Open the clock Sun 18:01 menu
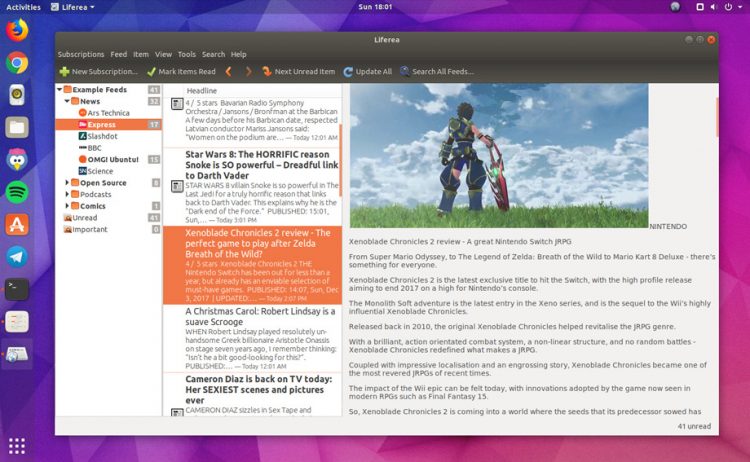The image size is (750, 462). 375,7
